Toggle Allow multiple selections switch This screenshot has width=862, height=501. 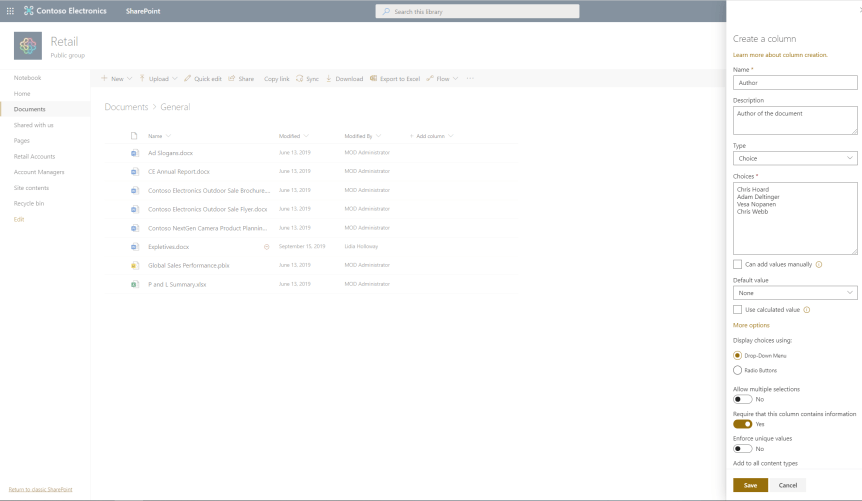click(742, 399)
